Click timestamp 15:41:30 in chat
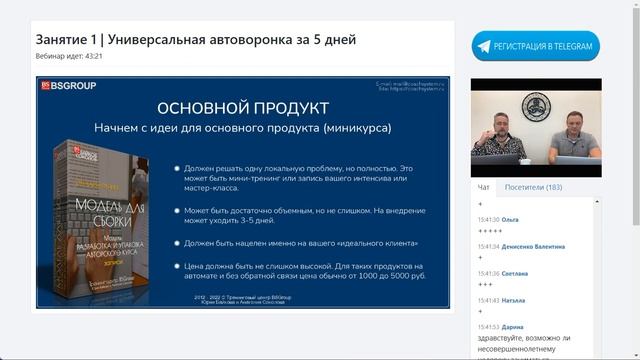Viewport: 640px width, 360px height. pyautogui.click(x=489, y=220)
